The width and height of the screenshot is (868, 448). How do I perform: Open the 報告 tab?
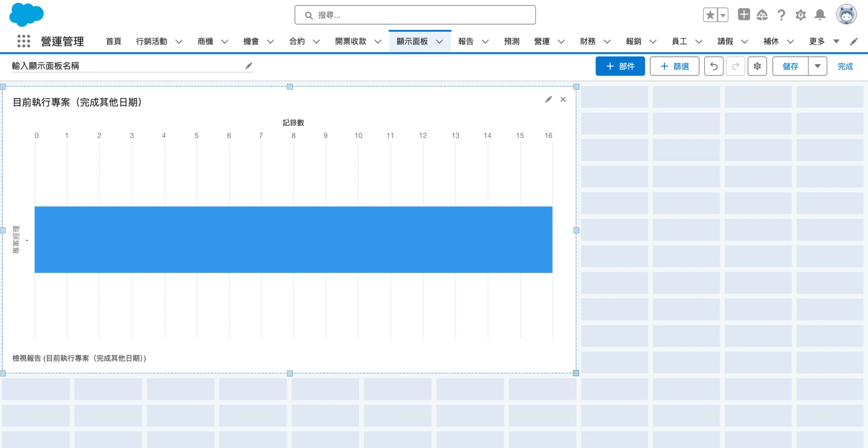tap(466, 41)
